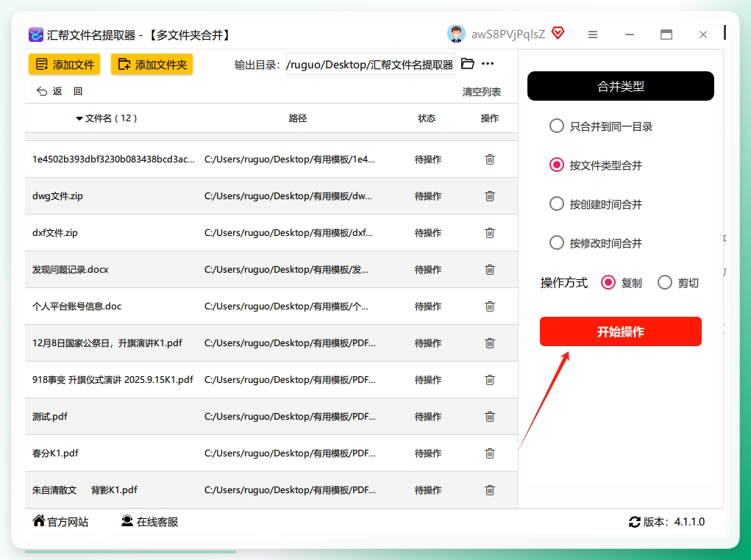
Task: Delete dwg文件.zip with its trash icon
Action: pyautogui.click(x=489, y=196)
